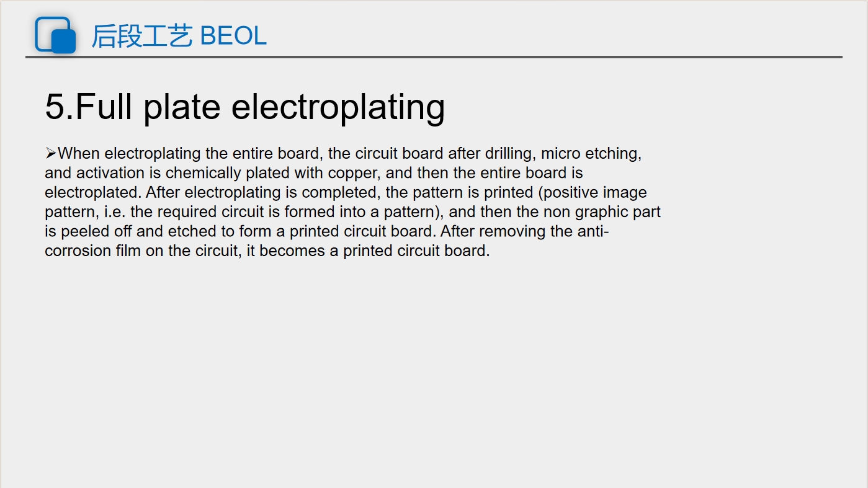Click the line starting 'electroplated. After electroplating'
This screenshot has height=488, width=868.
346,192
